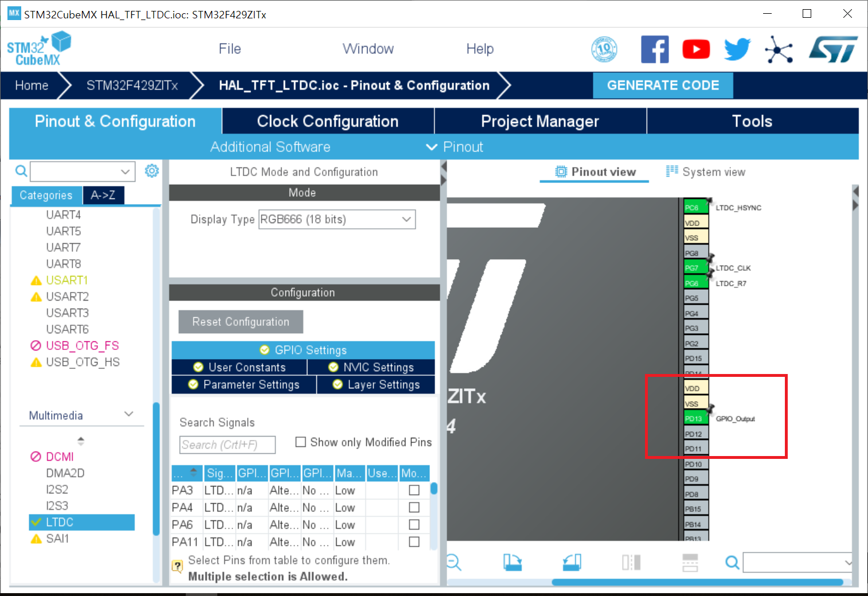Open the Twitter link icon
This screenshot has height=596, width=868.
click(737, 49)
